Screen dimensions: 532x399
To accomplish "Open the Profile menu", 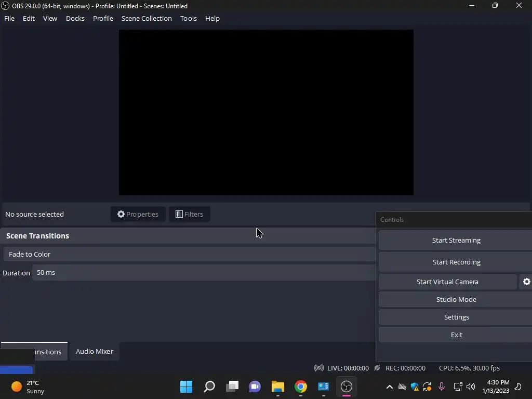I will [103, 18].
